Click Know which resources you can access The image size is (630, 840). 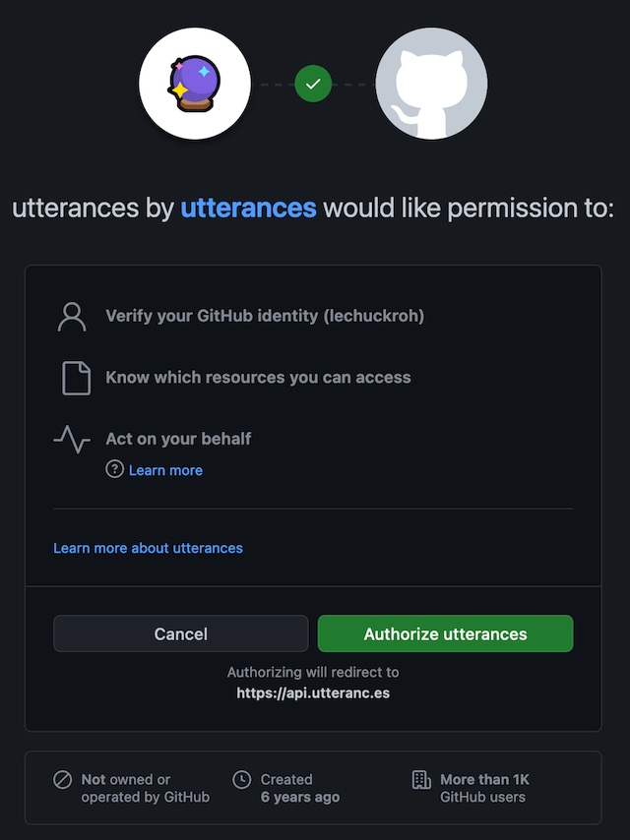point(258,378)
